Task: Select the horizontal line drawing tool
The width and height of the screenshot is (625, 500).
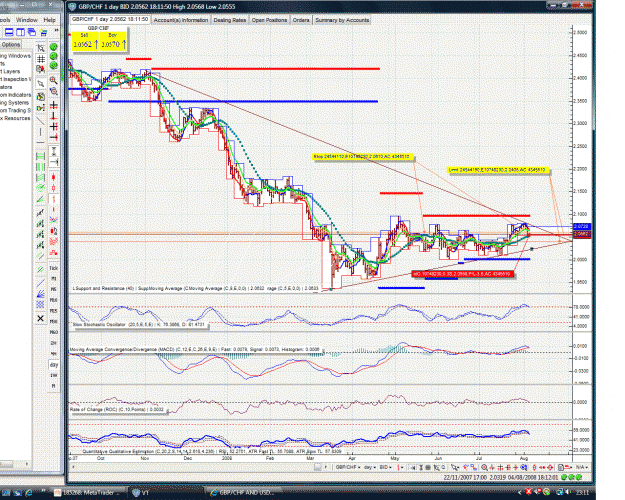Action: point(41,142)
